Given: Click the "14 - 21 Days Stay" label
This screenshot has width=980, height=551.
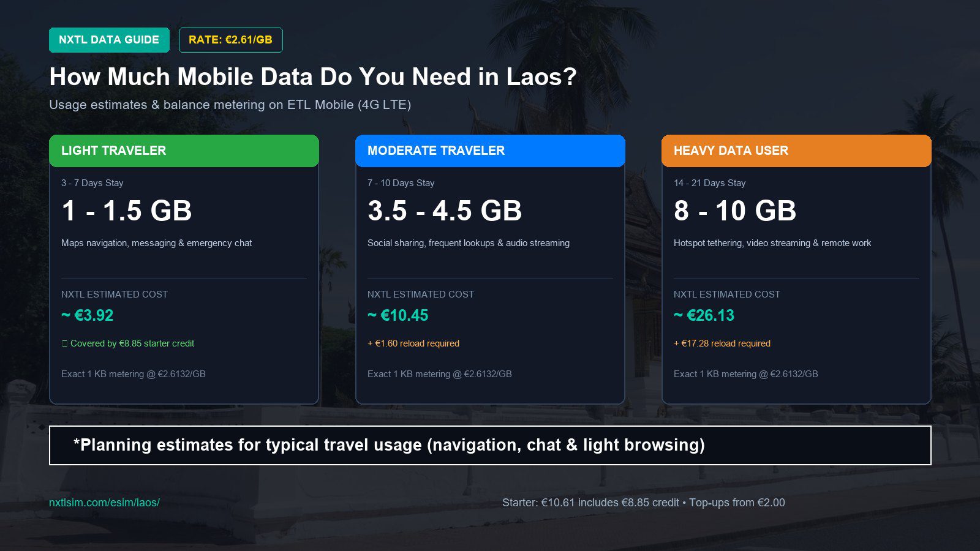Looking at the screenshot, I should (x=710, y=183).
